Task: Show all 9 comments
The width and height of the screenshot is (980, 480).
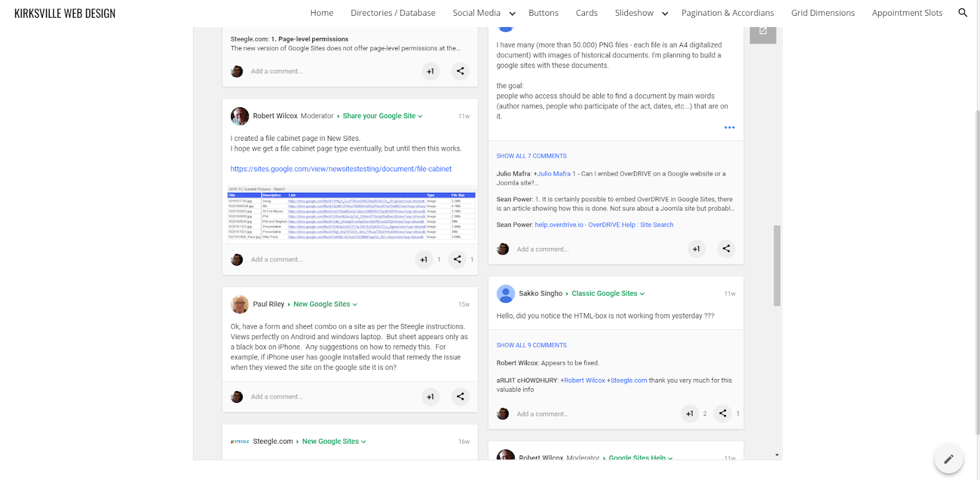Action: click(x=532, y=345)
